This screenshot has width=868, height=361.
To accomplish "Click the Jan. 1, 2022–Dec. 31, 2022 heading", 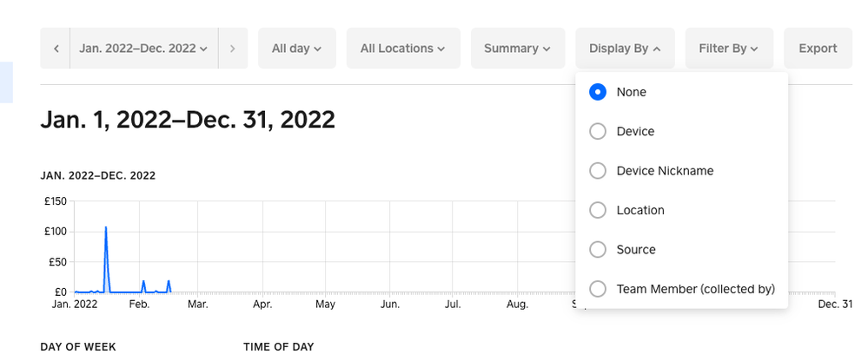I will pyautogui.click(x=188, y=119).
